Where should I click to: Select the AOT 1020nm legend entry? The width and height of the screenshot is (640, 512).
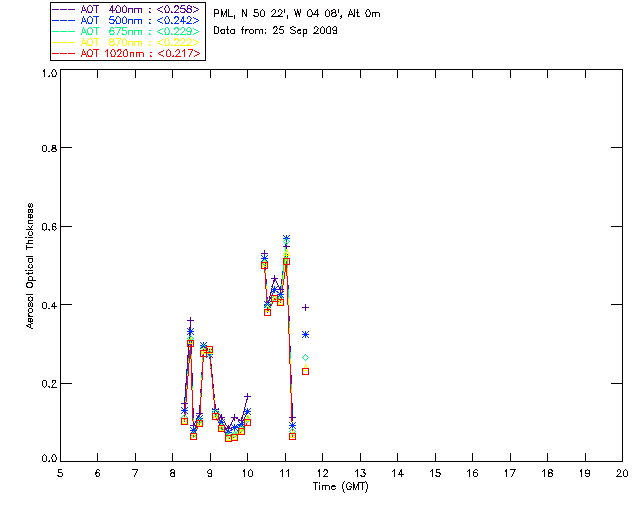pos(127,53)
